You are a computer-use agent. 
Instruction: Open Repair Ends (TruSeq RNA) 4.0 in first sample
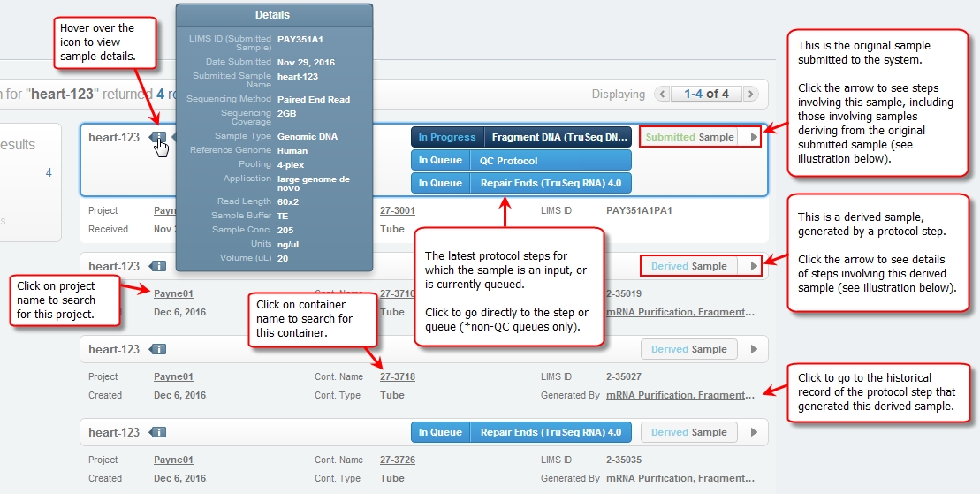tap(521, 183)
